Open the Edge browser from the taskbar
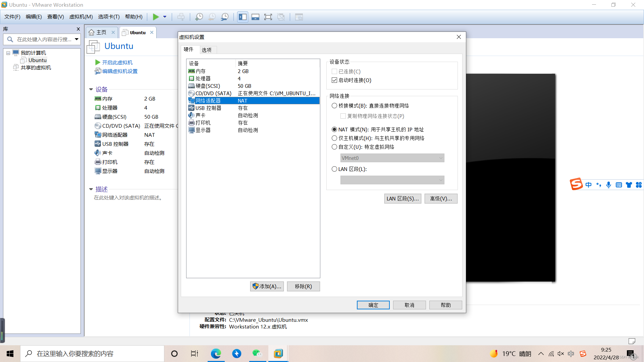 click(x=216, y=353)
